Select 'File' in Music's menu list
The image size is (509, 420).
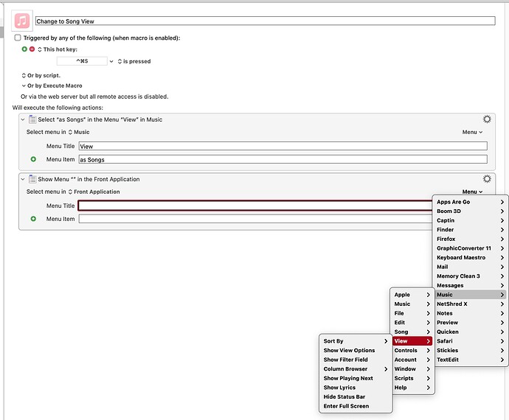412,313
